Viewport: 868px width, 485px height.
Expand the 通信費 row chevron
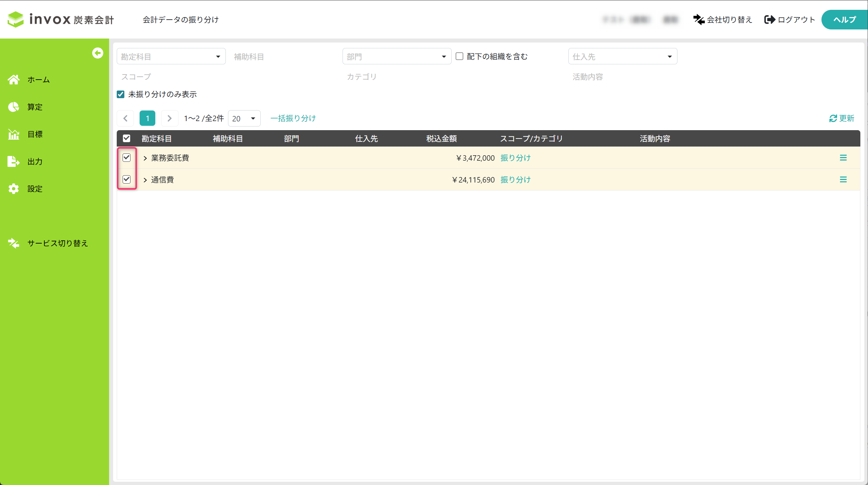145,180
